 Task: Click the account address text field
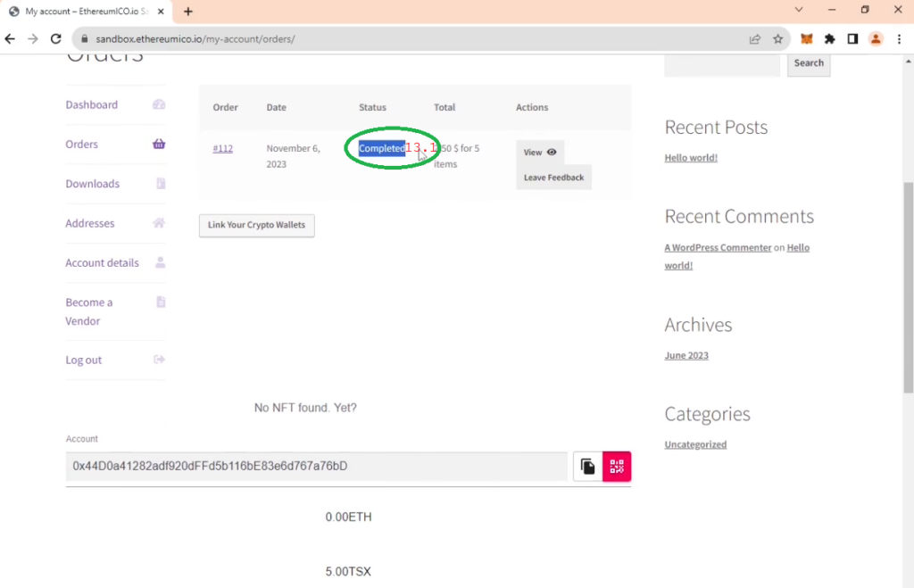point(316,467)
